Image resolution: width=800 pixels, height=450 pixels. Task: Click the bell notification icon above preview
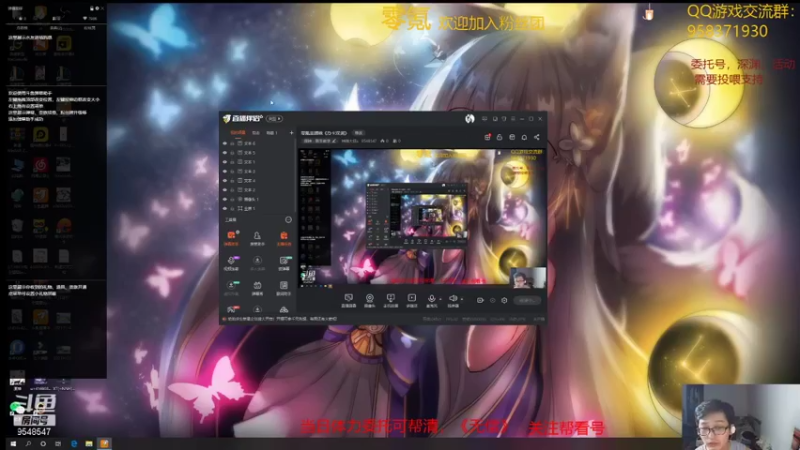(x=524, y=137)
